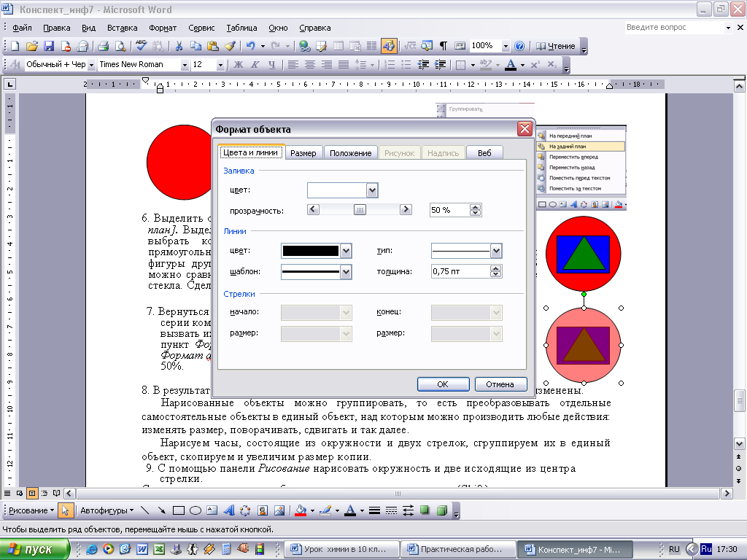Viewport: 747px width, 560px height.
Task: Open the тип line type dropdown
Action: tap(496, 251)
